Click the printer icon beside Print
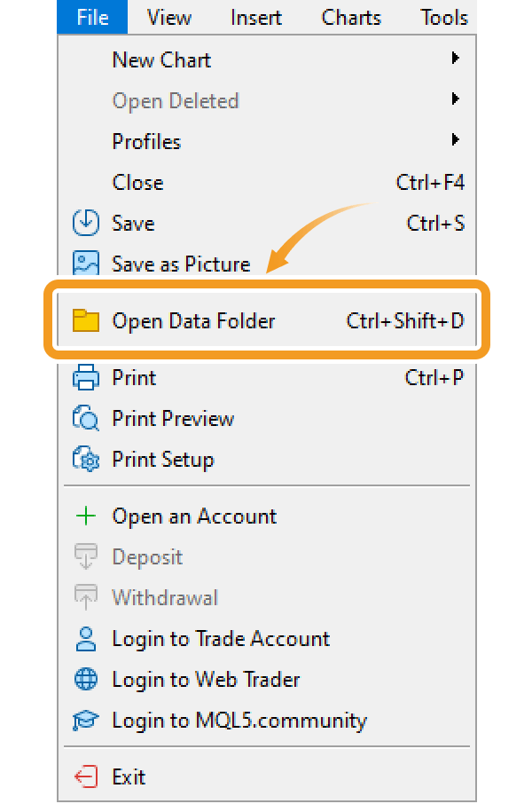The width and height of the screenshot is (532, 804). (86, 378)
